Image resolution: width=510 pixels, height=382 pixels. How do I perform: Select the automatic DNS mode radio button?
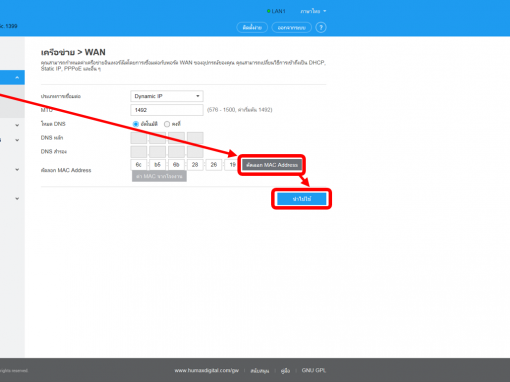point(136,124)
